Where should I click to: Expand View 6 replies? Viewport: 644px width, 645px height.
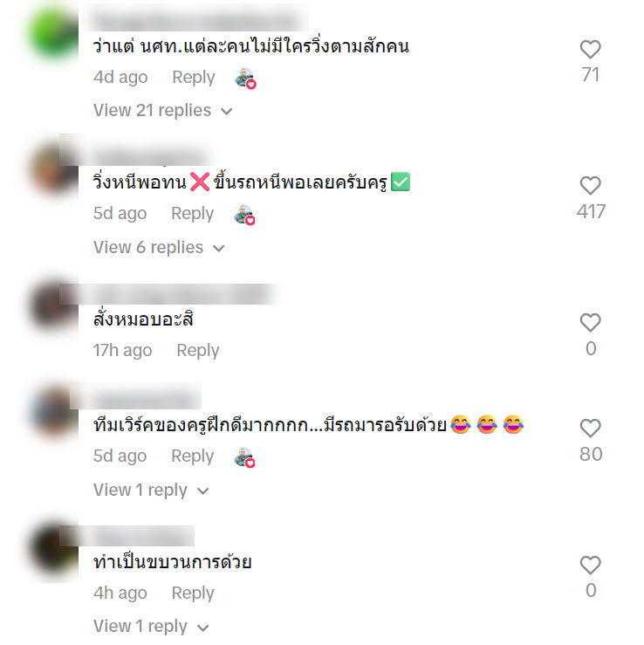click(x=159, y=247)
